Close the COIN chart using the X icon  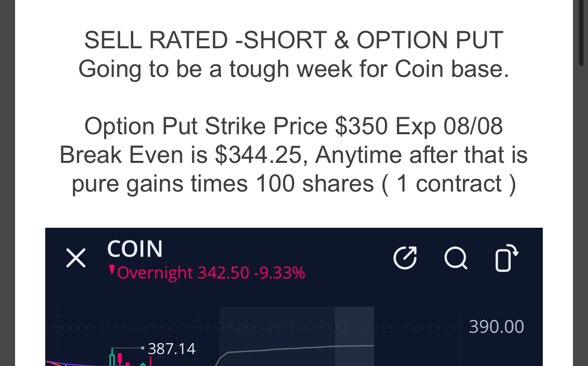pos(76,258)
